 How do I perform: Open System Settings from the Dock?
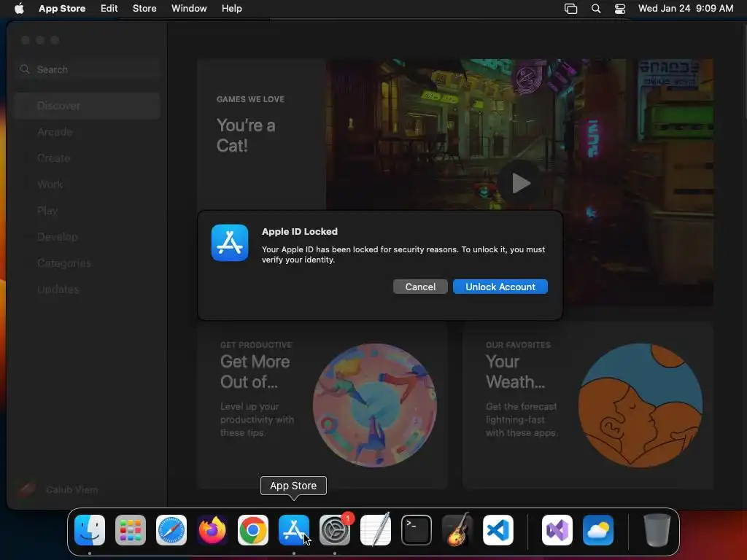tap(335, 530)
